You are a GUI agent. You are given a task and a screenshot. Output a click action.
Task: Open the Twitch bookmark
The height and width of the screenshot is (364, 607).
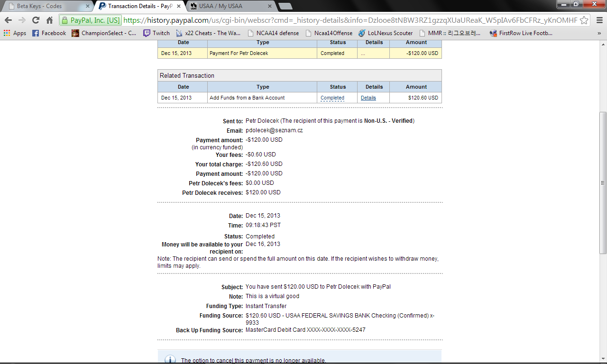click(156, 33)
